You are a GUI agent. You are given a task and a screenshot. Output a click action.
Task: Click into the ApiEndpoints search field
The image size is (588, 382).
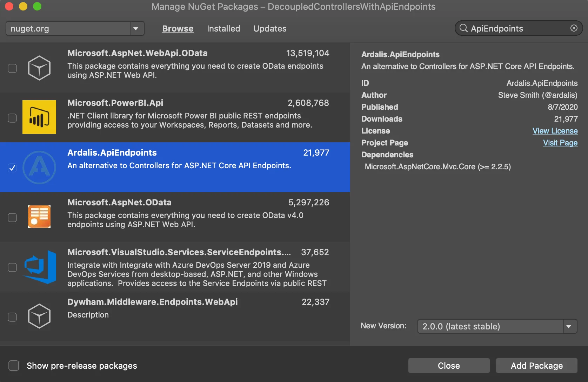click(x=519, y=28)
